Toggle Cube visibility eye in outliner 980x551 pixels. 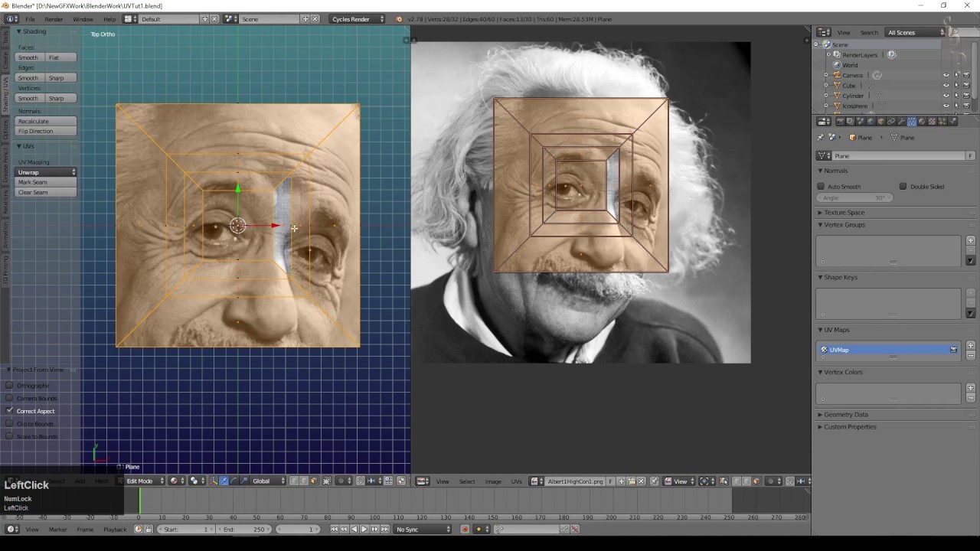coord(946,86)
